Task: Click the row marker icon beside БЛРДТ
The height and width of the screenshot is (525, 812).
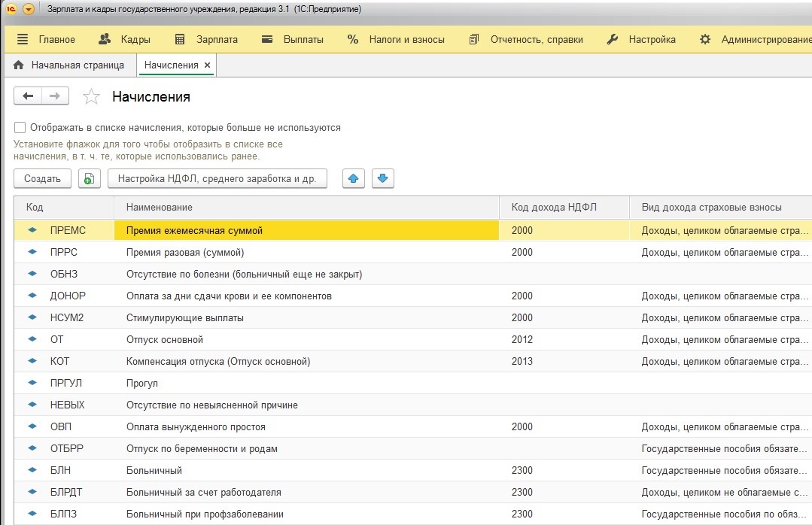Action: click(x=32, y=491)
